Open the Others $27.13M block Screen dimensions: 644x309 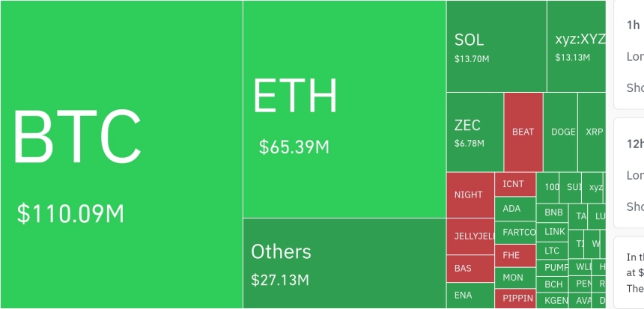344,263
